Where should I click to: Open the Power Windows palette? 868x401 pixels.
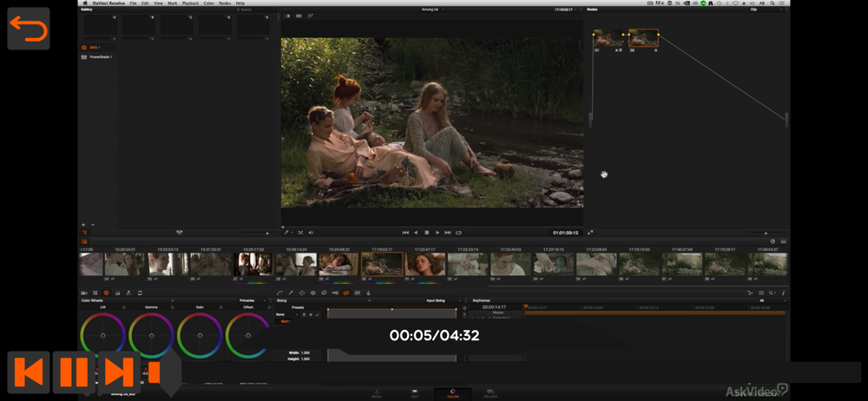pos(302,293)
